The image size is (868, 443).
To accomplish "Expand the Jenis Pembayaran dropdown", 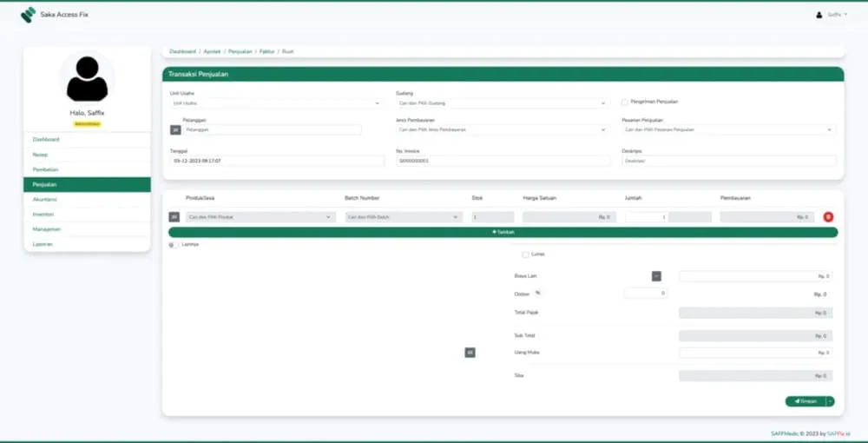I will tap(501, 129).
